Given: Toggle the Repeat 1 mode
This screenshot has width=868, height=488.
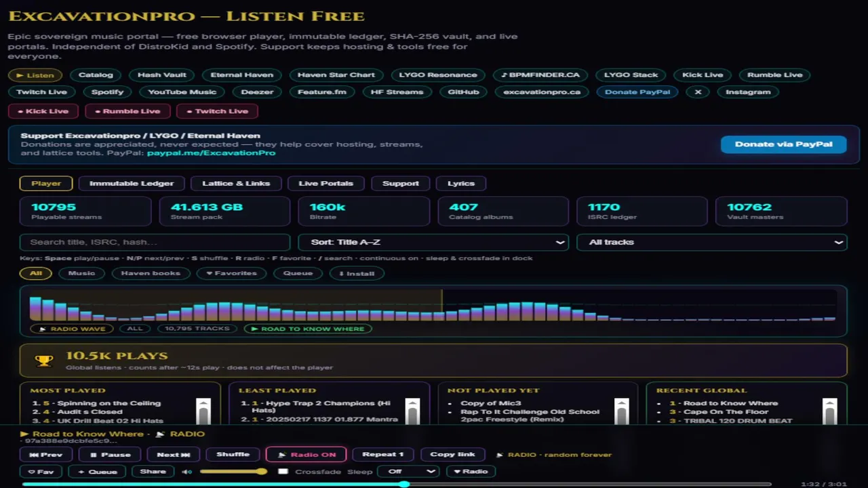Looking at the screenshot, I should point(383,455).
